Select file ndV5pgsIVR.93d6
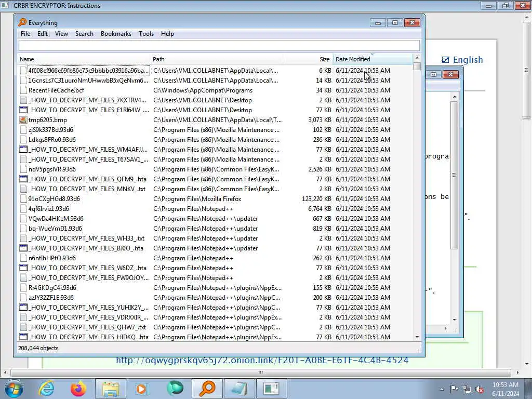 [52, 169]
